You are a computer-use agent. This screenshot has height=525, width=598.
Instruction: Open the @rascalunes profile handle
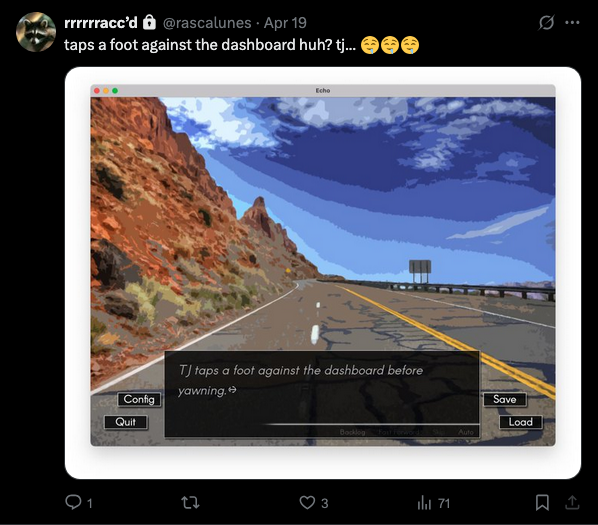click(x=207, y=23)
